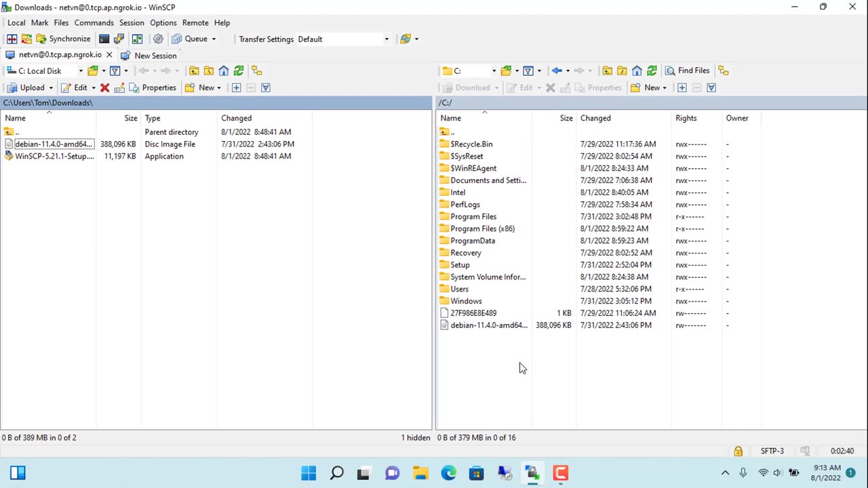Open the Mark menu
Image resolution: width=868 pixels, height=488 pixels.
(39, 22)
